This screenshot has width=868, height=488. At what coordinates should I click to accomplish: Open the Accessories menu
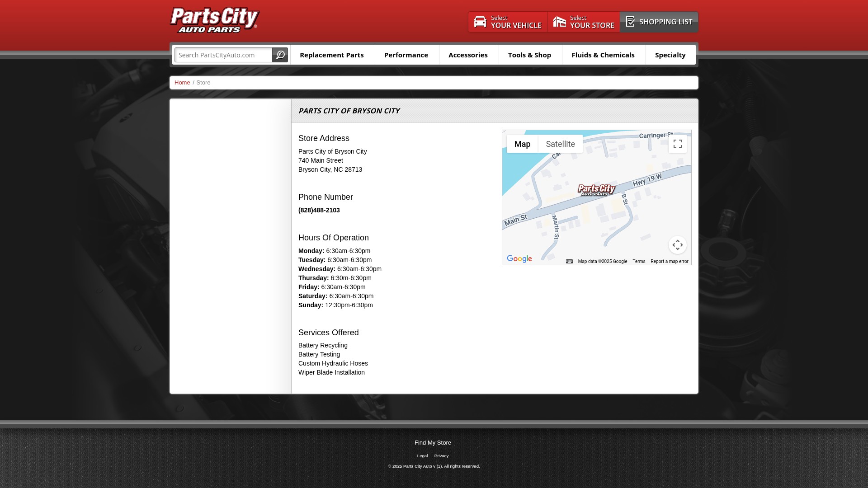tap(468, 55)
